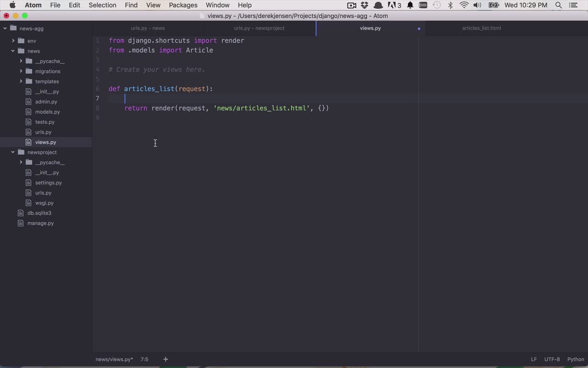
Task: Click the folder icon beside templates
Action: (x=29, y=81)
